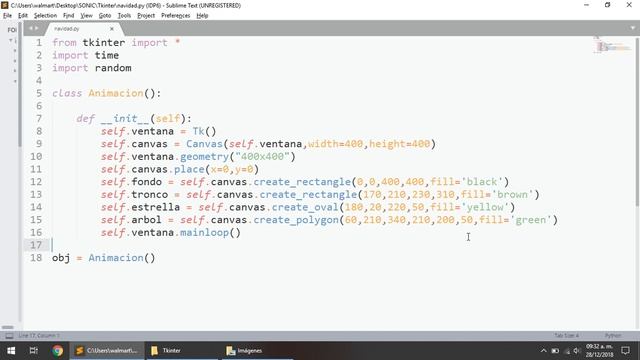Click the string 'green' on line 15
This screenshot has width=640, height=360.
pos(531,220)
